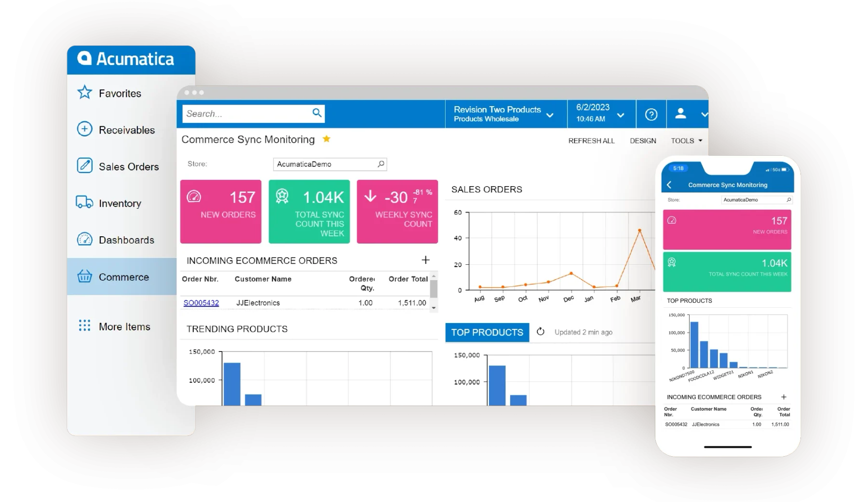Click the 1.04K Total Sync Count tile

click(x=309, y=212)
